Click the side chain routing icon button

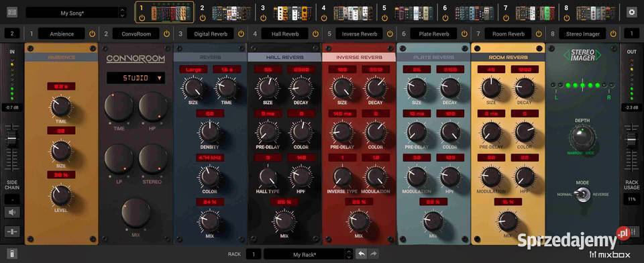coord(12,231)
